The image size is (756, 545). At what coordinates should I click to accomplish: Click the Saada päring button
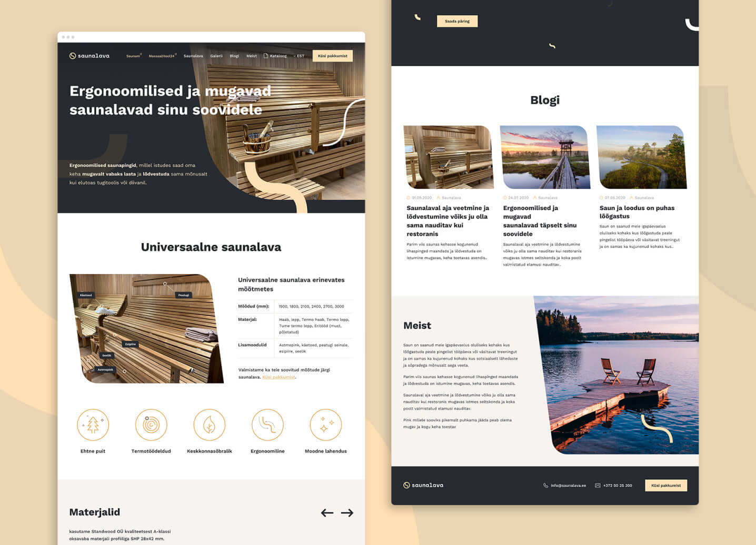(457, 22)
